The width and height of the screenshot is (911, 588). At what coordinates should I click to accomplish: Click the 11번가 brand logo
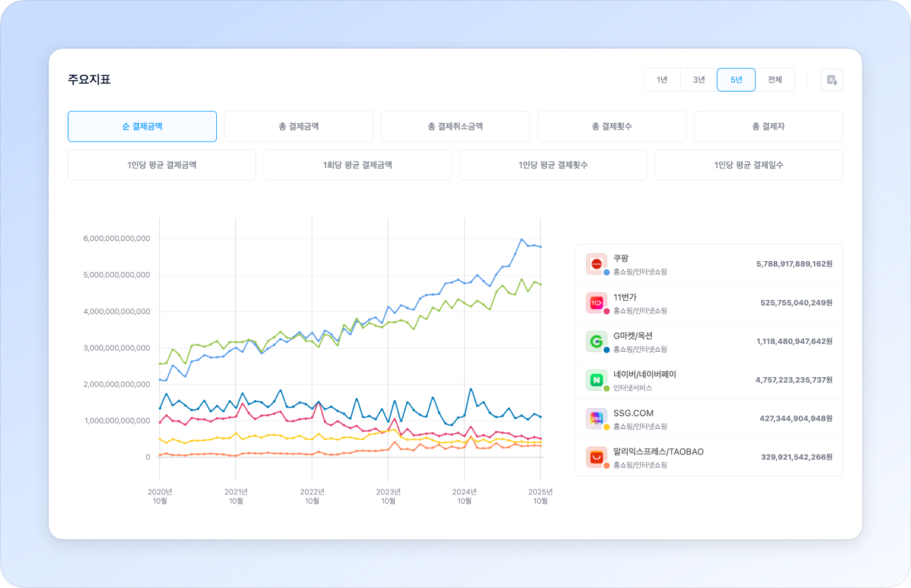click(596, 303)
